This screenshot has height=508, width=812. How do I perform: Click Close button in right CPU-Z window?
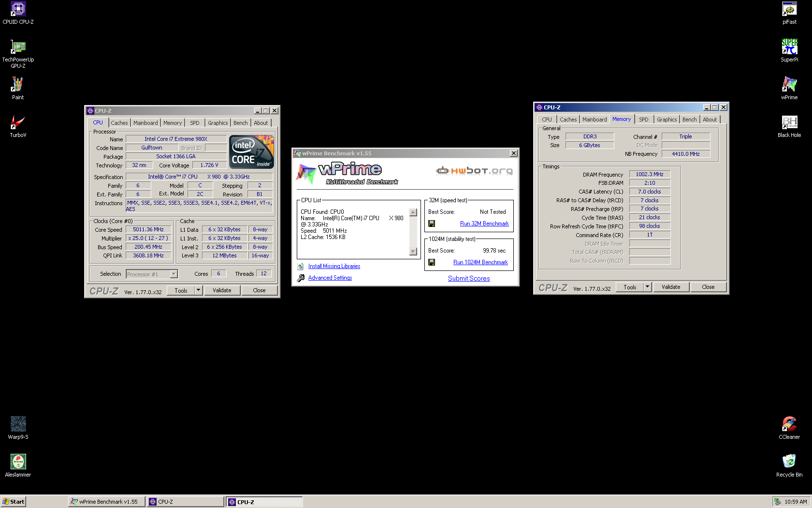[708, 287]
